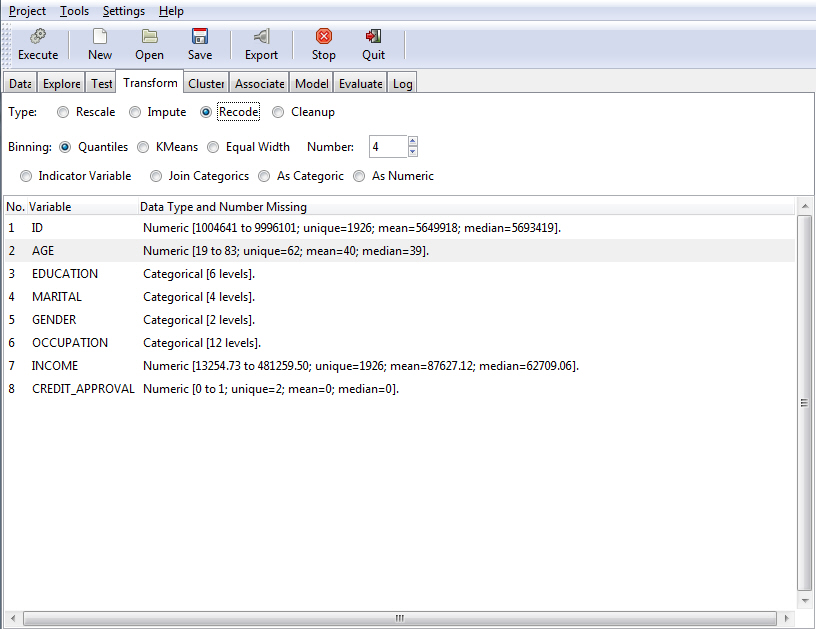
Task: Select the MARITAL variable row
Action: [x=400, y=297]
